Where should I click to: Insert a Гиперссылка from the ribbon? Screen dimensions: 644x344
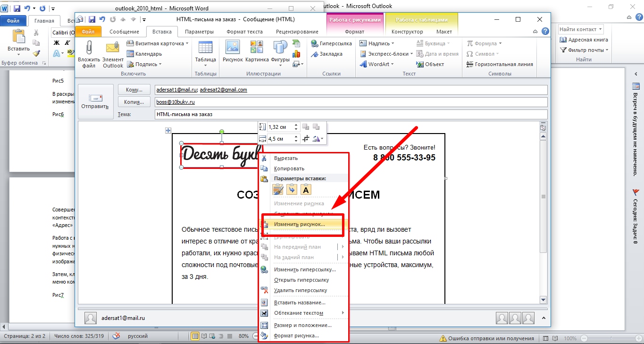pos(331,43)
